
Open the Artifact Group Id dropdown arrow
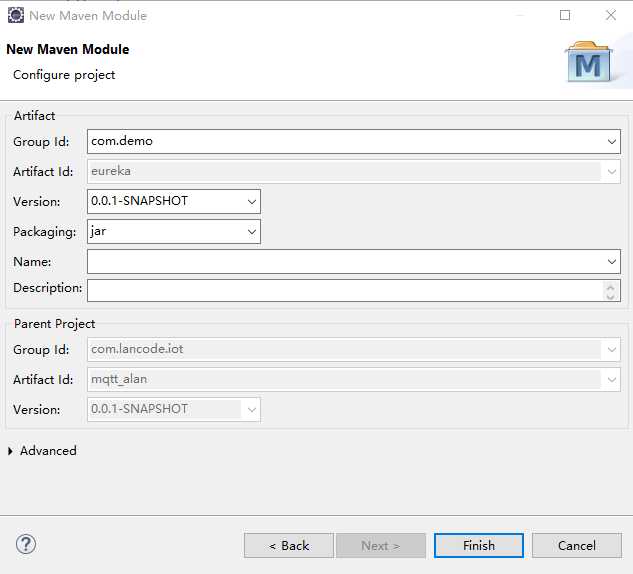pyautogui.click(x=612, y=142)
